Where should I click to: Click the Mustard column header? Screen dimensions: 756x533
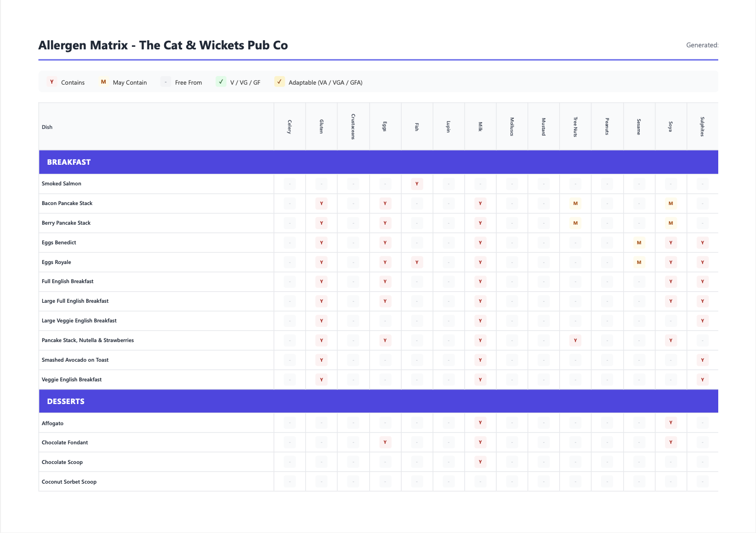coord(544,127)
